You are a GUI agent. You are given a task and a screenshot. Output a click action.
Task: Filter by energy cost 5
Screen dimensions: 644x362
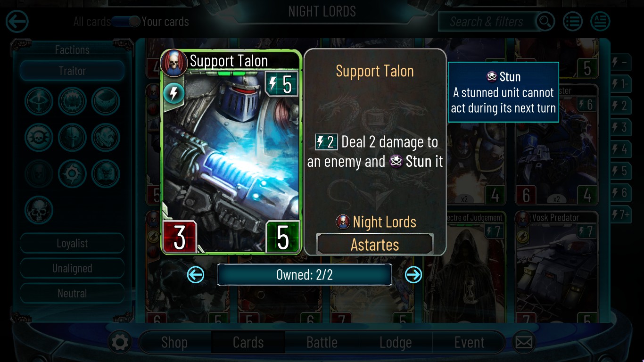(x=620, y=170)
